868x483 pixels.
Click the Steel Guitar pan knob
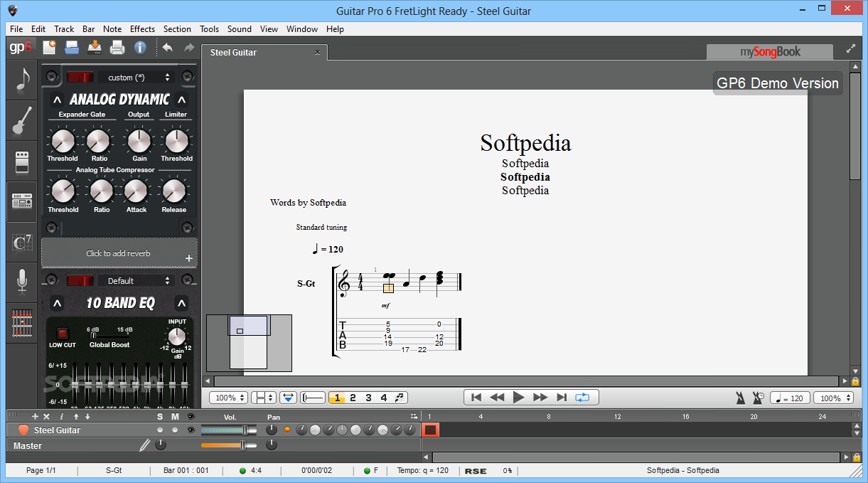pyautogui.click(x=272, y=430)
